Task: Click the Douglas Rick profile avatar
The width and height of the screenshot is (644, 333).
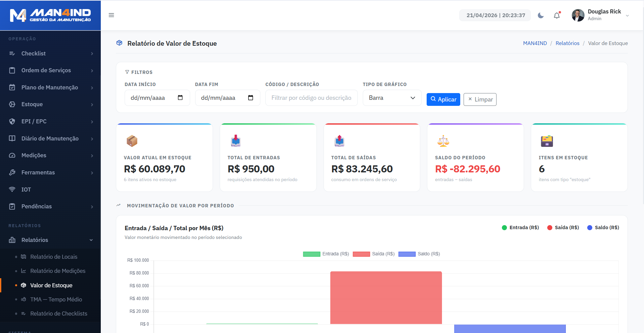Action: [578, 15]
